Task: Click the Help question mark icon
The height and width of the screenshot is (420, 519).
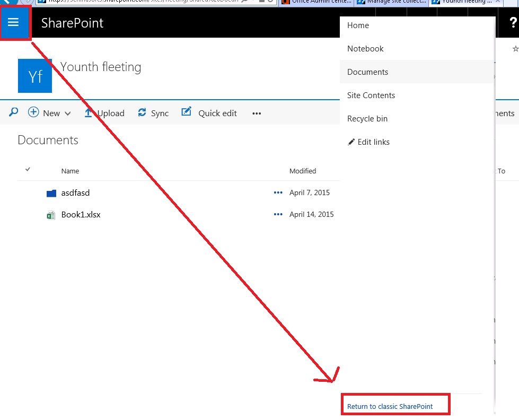Action: click(512, 23)
